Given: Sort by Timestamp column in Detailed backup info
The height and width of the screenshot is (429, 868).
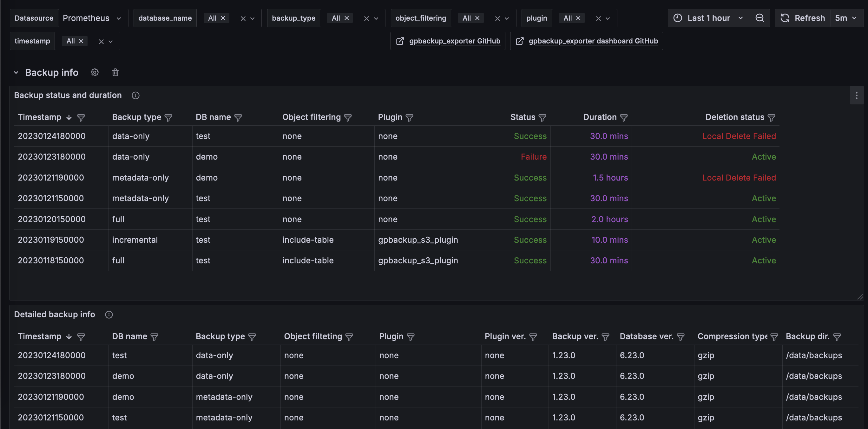Looking at the screenshot, I should pyautogui.click(x=40, y=336).
